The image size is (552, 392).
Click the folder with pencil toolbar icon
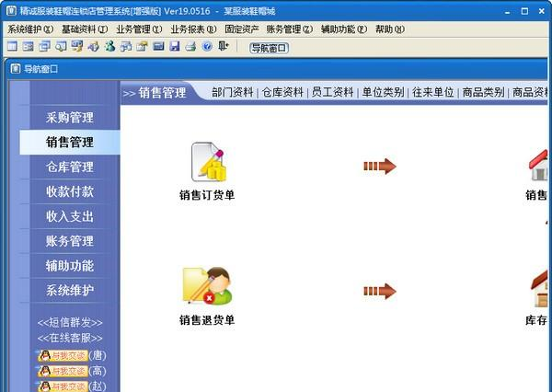point(142,46)
